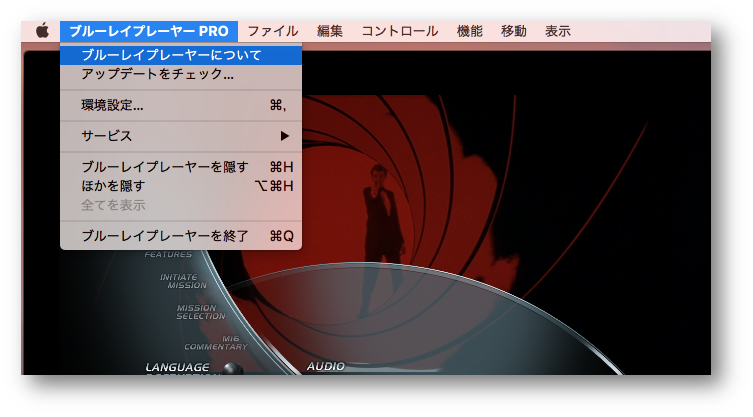The width and height of the screenshot is (753, 417).
Task: Open 環境設定... from the menu
Action: click(x=181, y=105)
